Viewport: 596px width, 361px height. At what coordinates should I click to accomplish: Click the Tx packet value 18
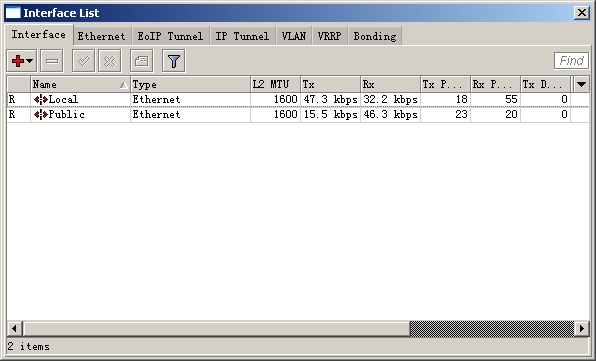pyautogui.click(x=461, y=100)
